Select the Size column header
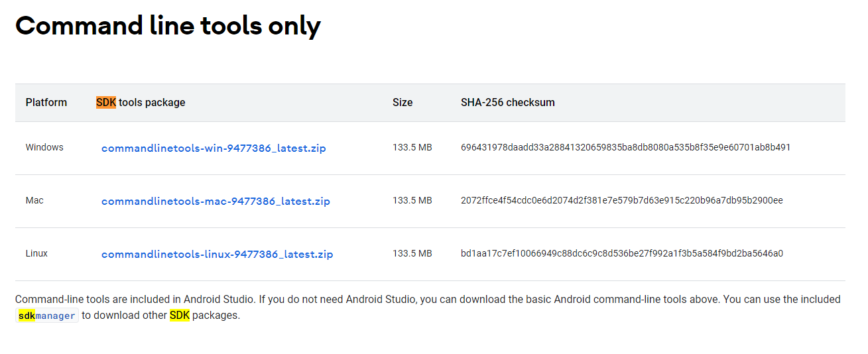Image resolution: width=868 pixels, height=354 pixels. tap(403, 103)
